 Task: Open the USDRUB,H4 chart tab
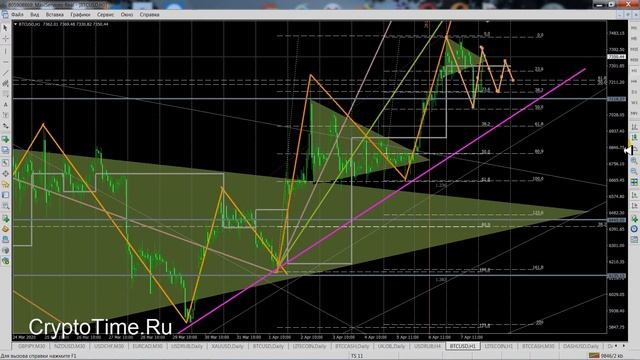click(427, 346)
